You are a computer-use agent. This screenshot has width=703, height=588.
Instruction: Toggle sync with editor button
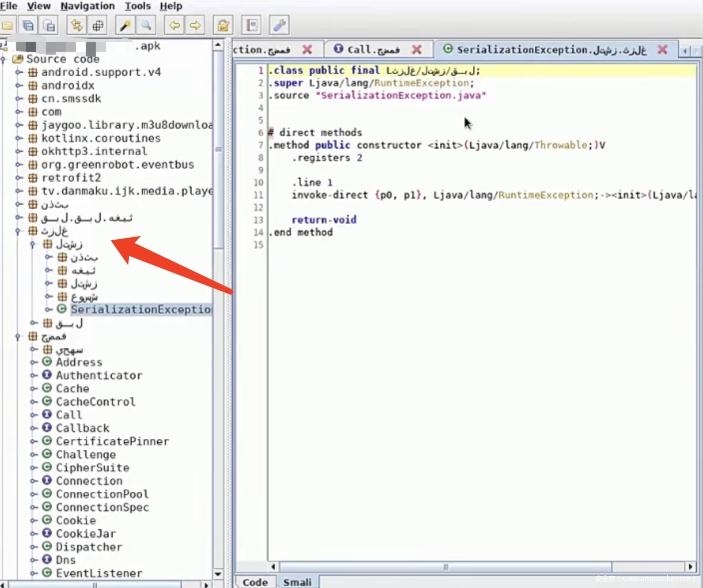point(76,25)
